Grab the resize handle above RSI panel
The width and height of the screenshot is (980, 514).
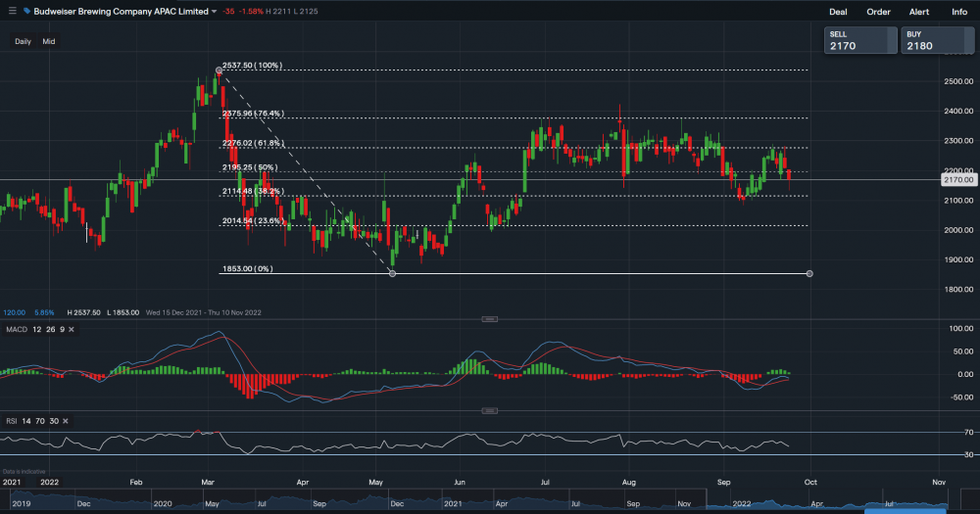point(488,410)
